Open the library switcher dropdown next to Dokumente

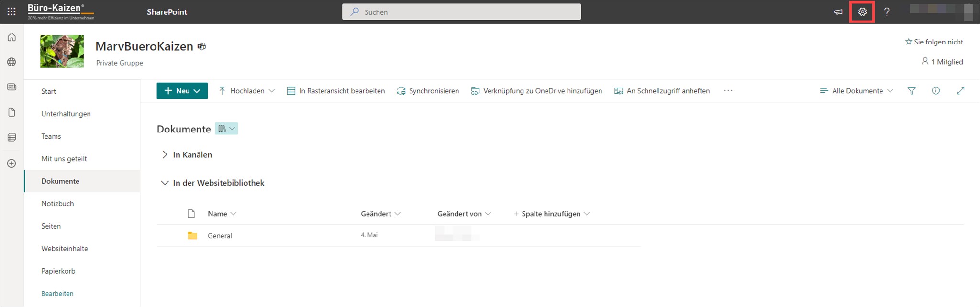click(226, 129)
